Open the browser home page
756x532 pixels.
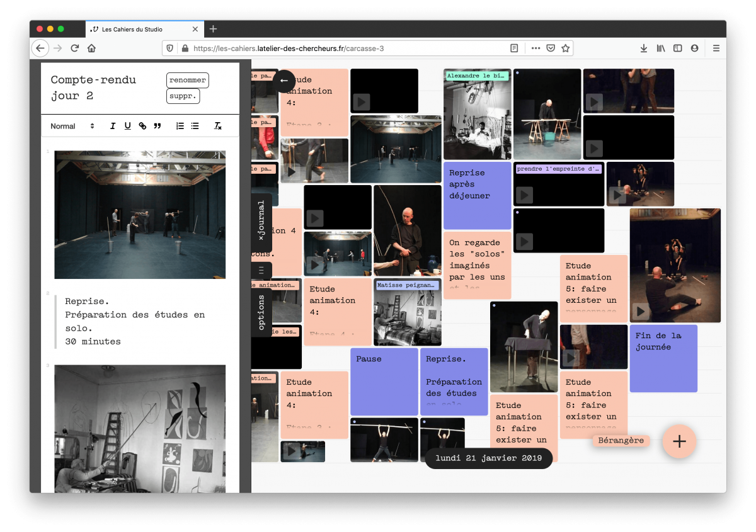coord(91,48)
